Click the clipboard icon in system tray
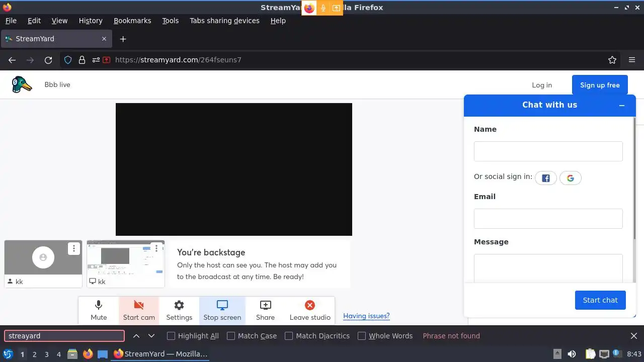This screenshot has height=362, width=644. coord(591,354)
